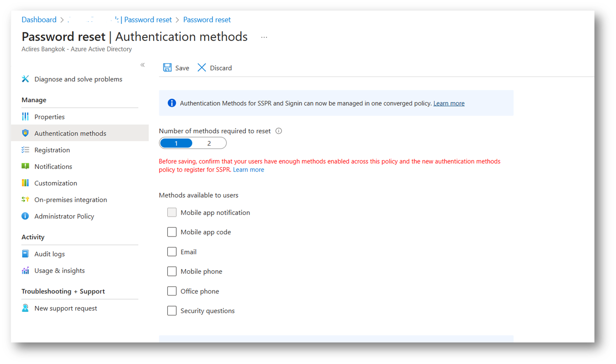Image resolution: width=616 pixels, height=364 pixels.
Task: Create a new support request
Action: (x=66, y=308)
